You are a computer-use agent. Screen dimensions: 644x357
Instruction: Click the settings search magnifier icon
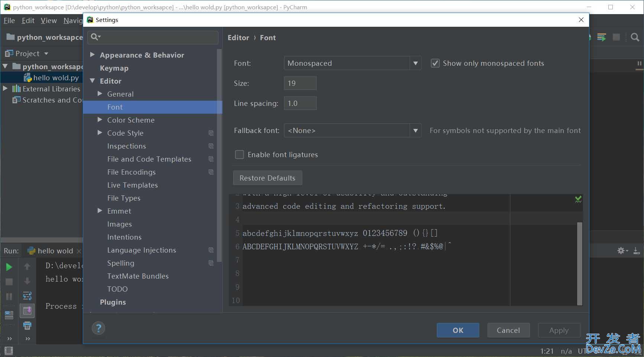coord(95,36)
